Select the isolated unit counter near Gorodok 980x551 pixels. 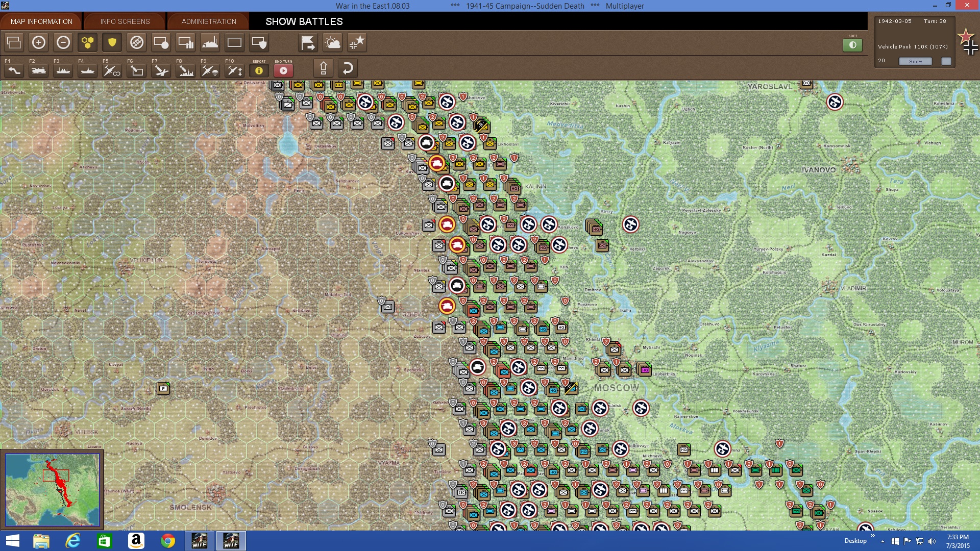[163, 389]
